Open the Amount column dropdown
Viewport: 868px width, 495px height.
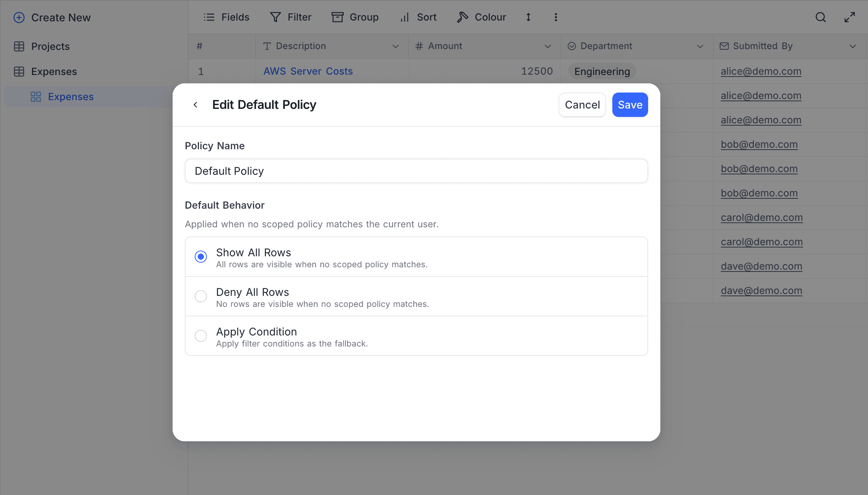pyautogui.click(x=548, y=46)
